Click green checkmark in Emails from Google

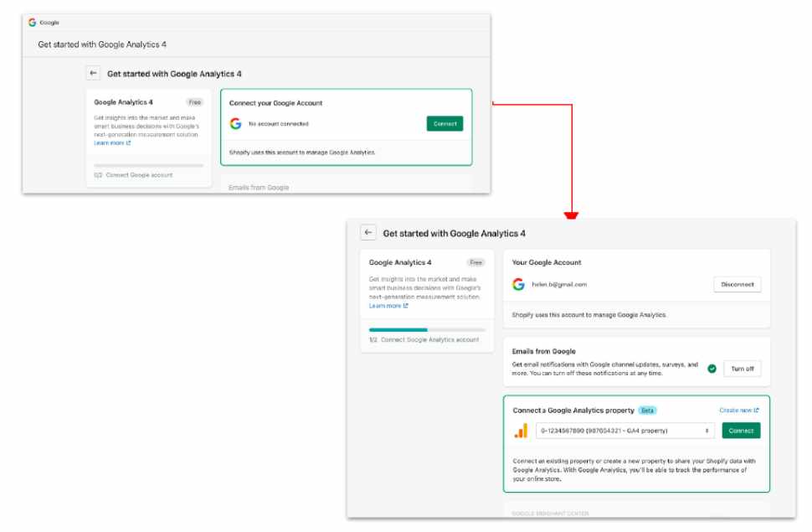click(x=712, y=369)
